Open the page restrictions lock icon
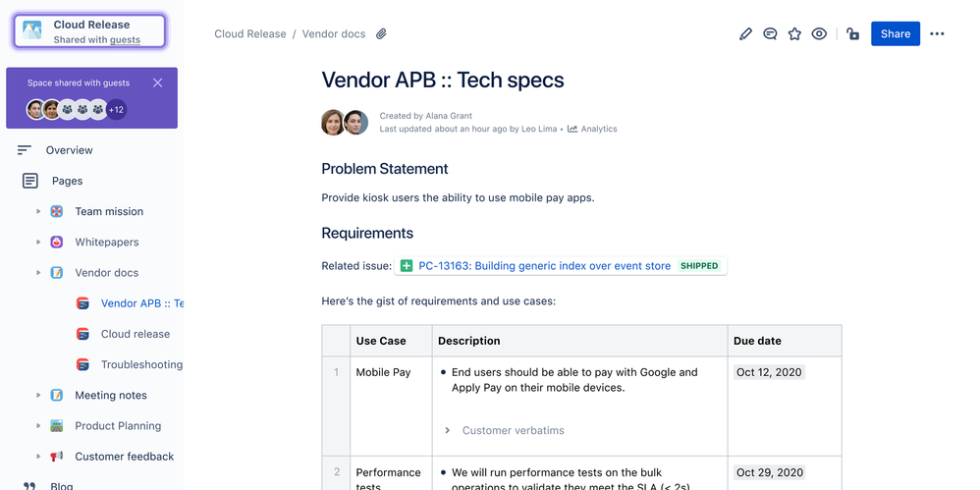The image size is (980, 490). click(852, 34)
